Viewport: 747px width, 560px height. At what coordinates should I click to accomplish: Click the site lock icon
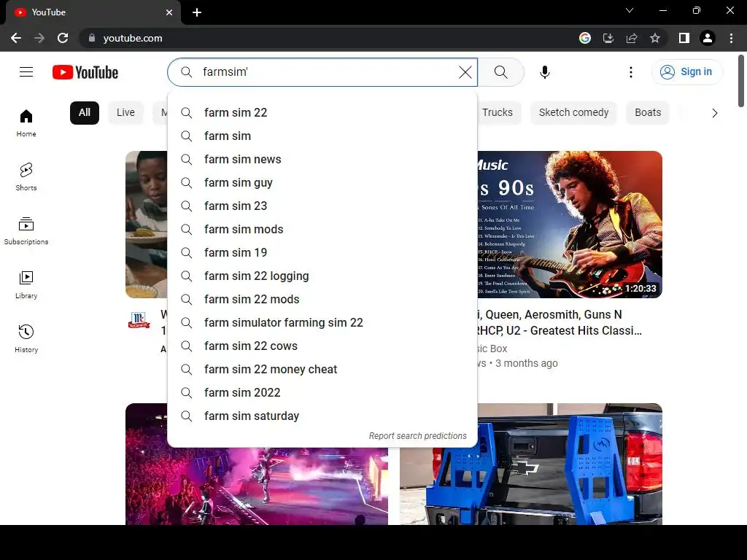click(92, 38)
